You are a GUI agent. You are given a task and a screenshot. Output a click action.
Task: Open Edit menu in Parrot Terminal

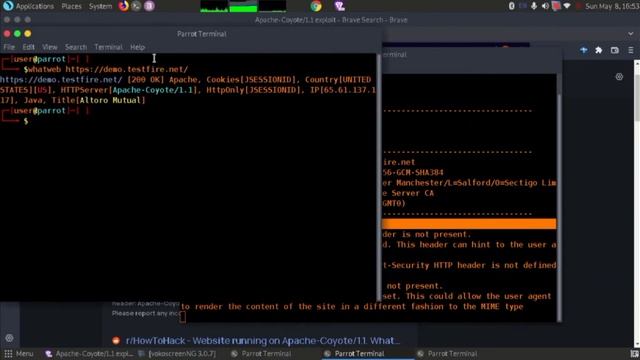coord(29,47)
